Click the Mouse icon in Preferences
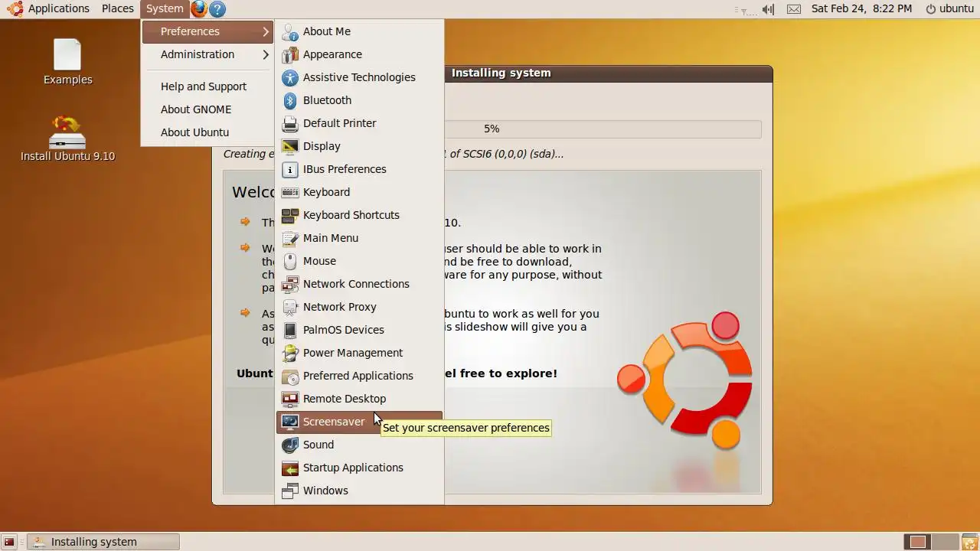980x551 pixels. pos(289,261)
